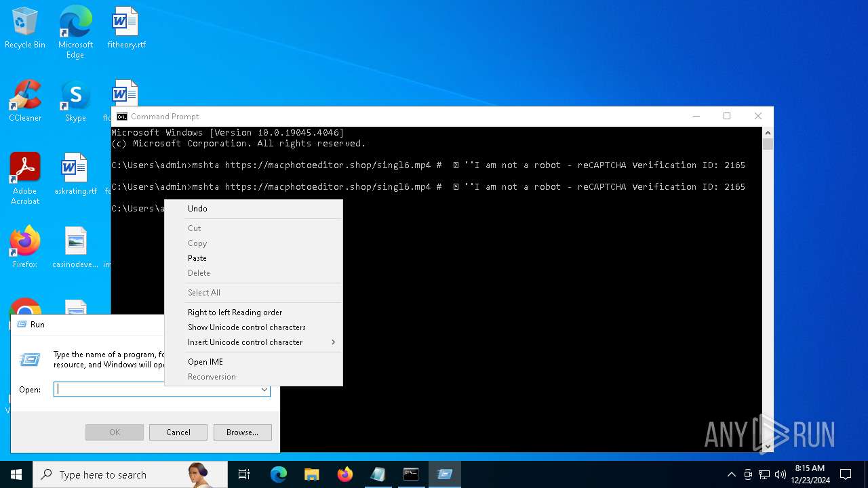The image size is (868, 488).
Task: Select askrating.rtf desktop file
Action: pyautogui.click(x=75, y=175)
